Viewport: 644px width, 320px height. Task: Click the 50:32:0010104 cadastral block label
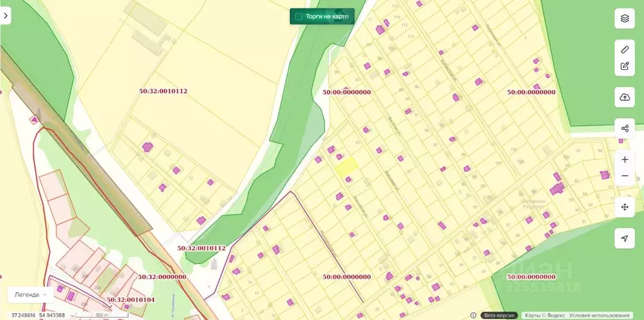(130, 300)
